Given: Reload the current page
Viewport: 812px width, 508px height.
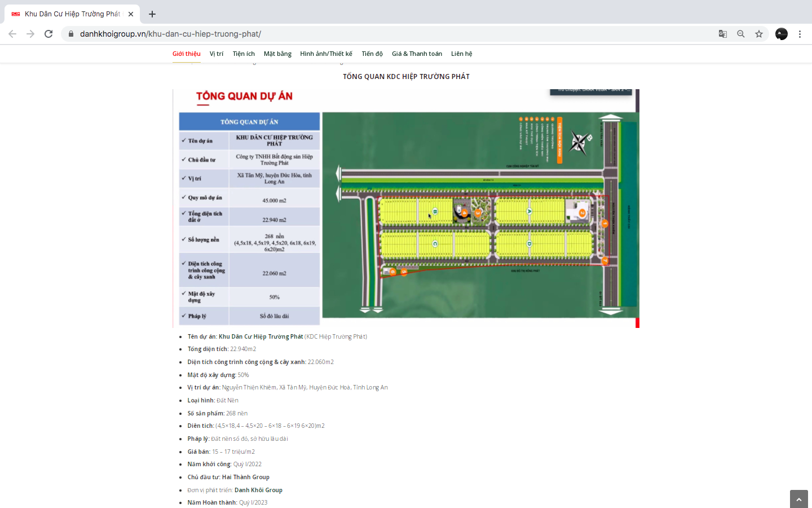Looking at the screenshot, I should coord(48,34).
